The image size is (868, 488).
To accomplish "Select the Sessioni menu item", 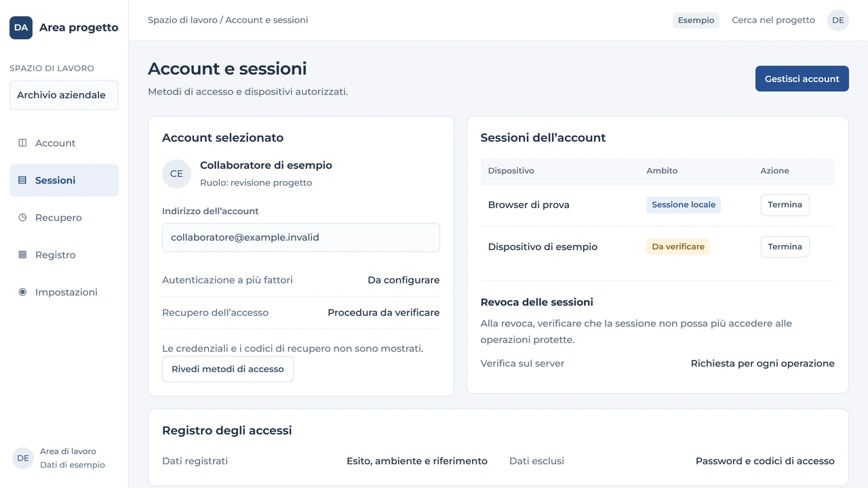I will click(x=64, y=180).
